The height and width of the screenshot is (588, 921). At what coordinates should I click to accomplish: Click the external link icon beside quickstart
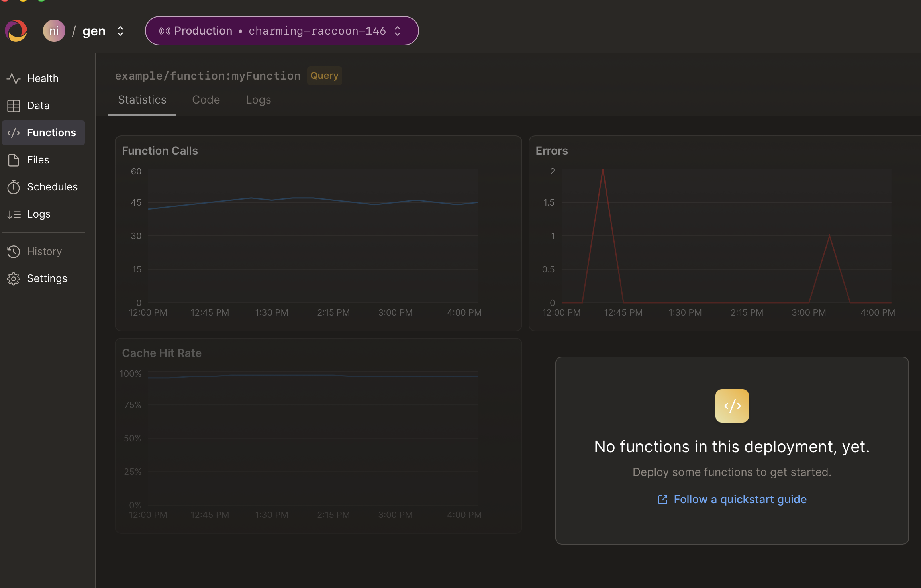(663, 500)
